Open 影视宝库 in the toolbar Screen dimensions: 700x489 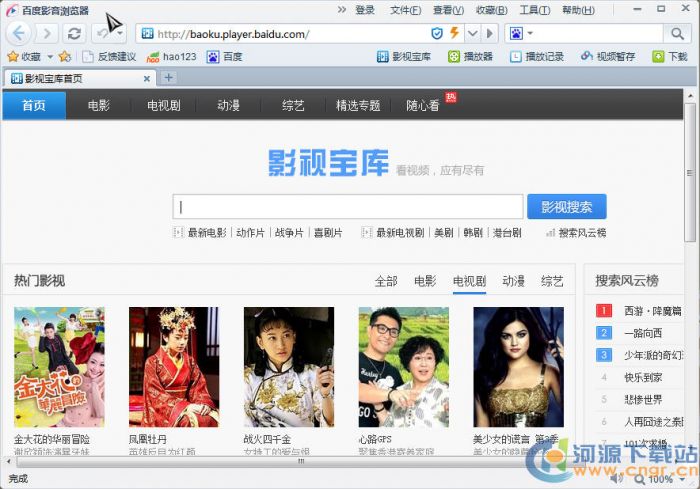click(x=404, y=57)
